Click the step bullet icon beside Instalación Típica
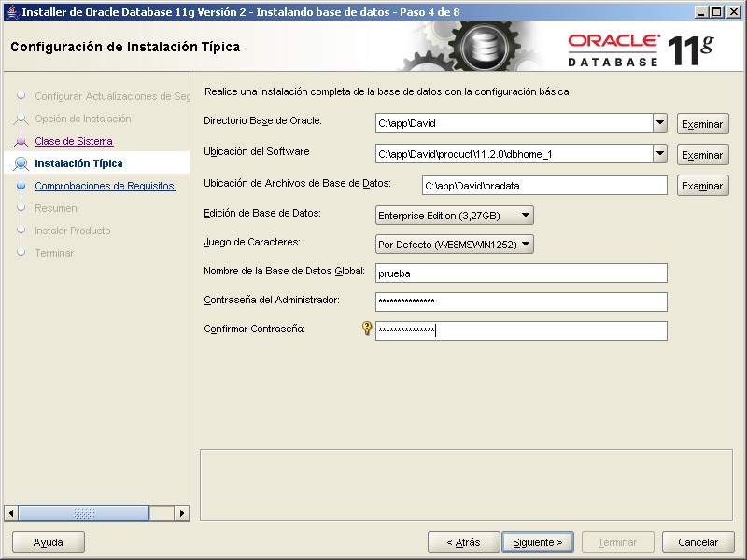This screenshot has width=747, height=560. click(21, 163)
